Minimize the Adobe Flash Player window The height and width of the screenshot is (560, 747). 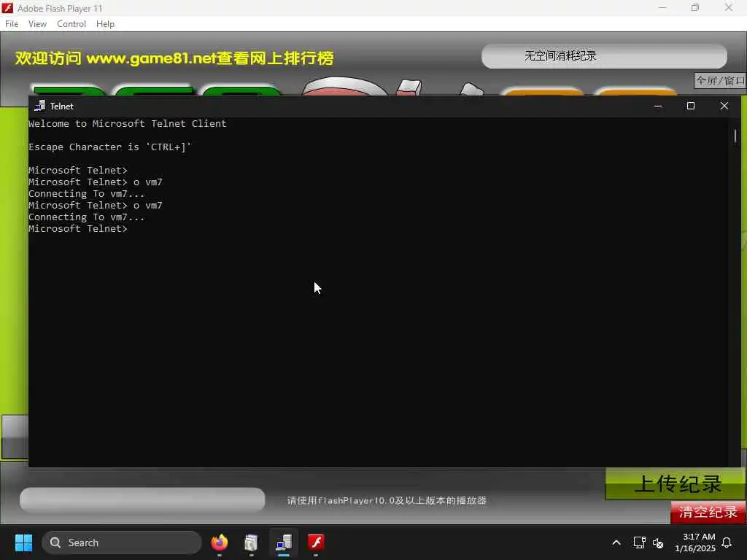coord(662,7)
